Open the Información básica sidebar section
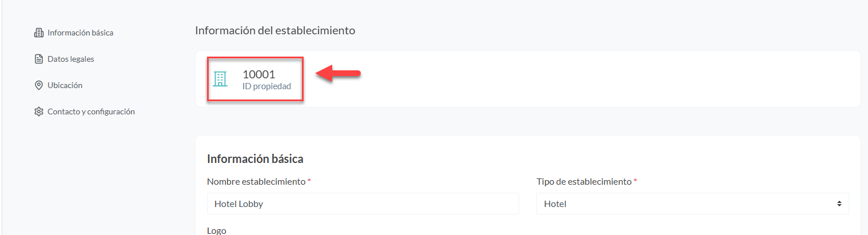868x235 pixels. click(80, 33)
